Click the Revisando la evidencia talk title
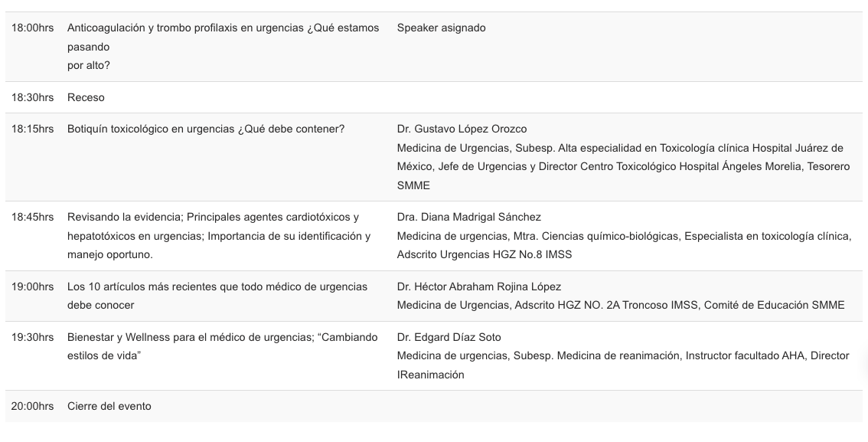The width and height of the screenshot is (868, 442). tap(219, 236)
